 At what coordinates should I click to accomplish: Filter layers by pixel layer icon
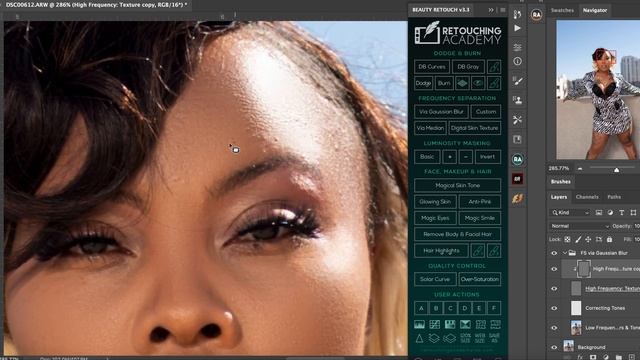point(599,213)
